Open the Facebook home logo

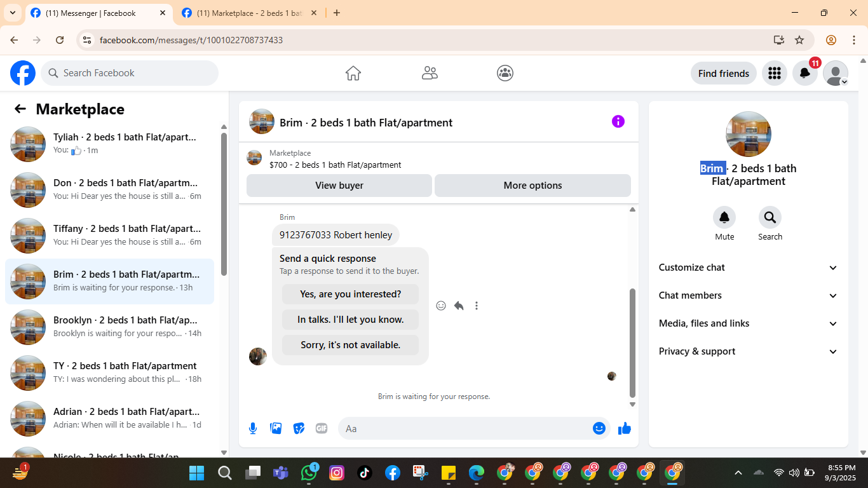[x=23, y=73]
